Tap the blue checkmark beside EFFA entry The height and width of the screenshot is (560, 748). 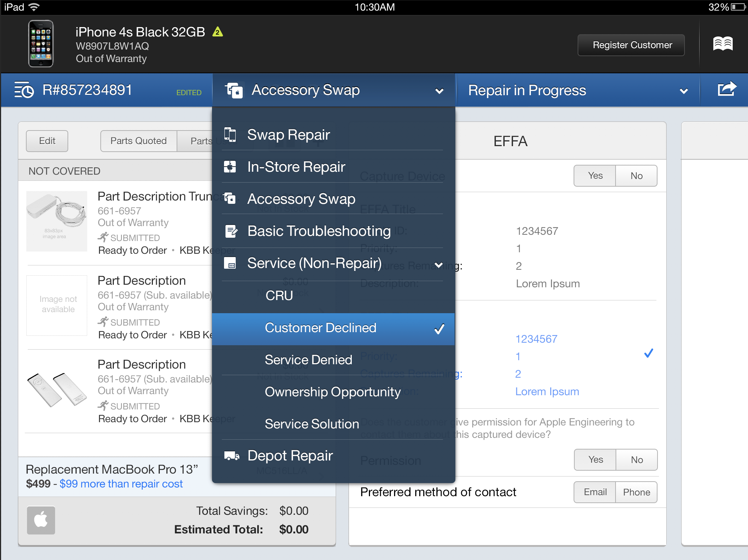(x=648, y=353)
